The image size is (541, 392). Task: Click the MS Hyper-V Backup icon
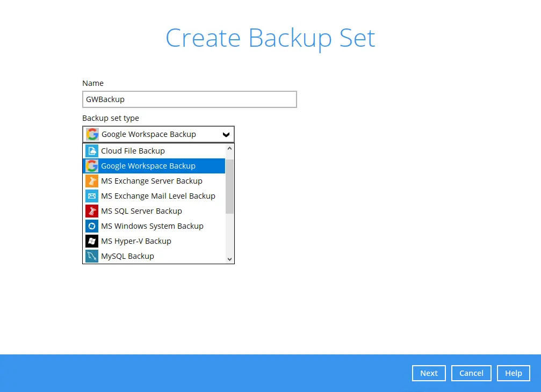coord(92,241)
